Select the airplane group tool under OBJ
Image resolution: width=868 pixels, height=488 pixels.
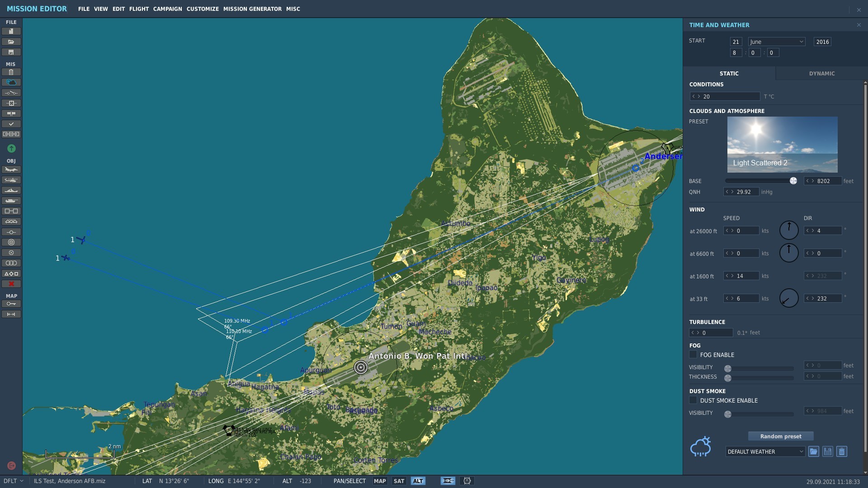11,169
